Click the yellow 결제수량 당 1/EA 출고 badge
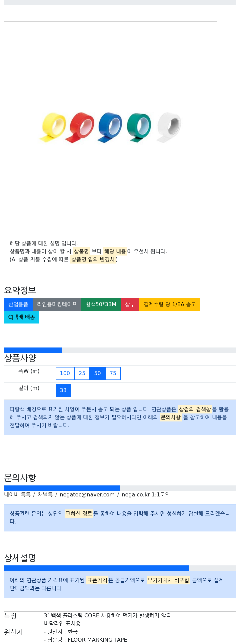240x644 pixels. click(170, 305)
